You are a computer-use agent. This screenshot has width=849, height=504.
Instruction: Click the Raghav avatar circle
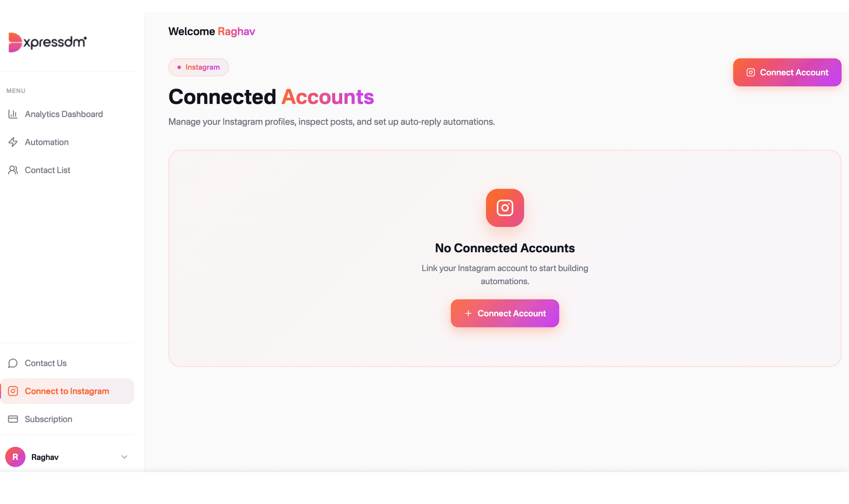click(15, 457)
